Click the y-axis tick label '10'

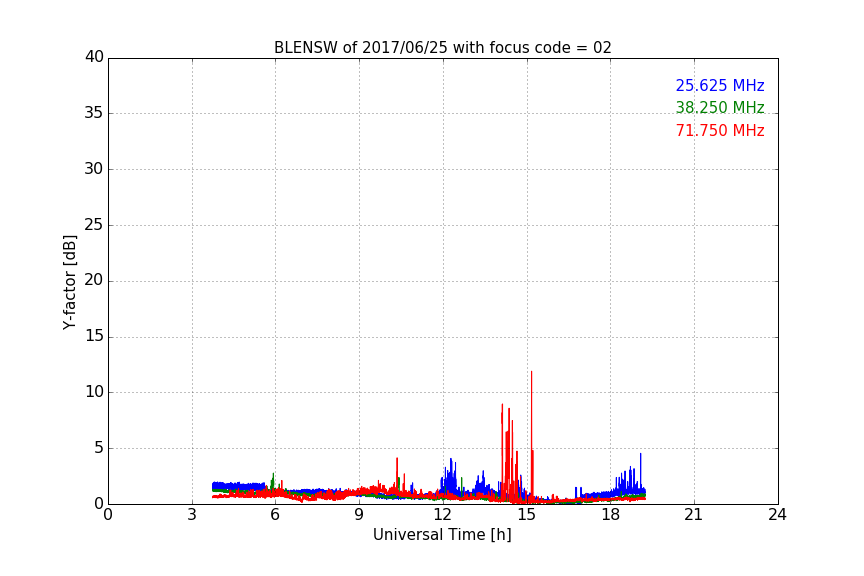pyautogui.click(x=94, y=392)
